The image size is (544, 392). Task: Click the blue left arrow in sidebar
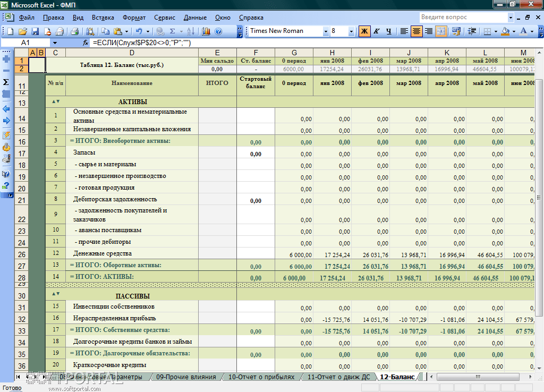pos(6,109)
